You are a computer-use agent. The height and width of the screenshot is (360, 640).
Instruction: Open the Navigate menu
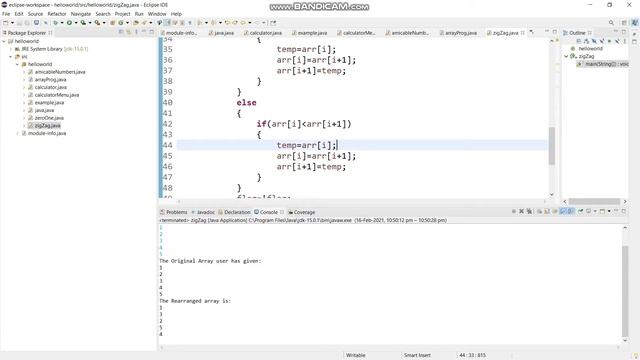tap(81, 14)
